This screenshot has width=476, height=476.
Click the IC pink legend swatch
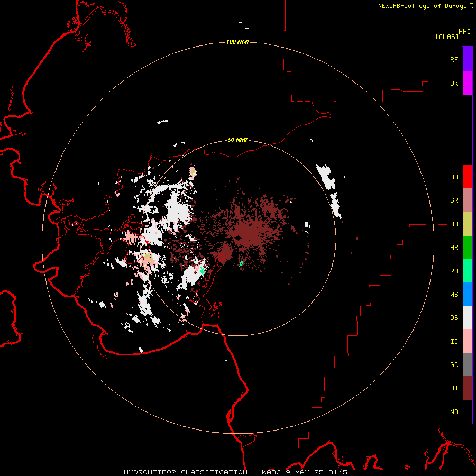pos(467,341)
